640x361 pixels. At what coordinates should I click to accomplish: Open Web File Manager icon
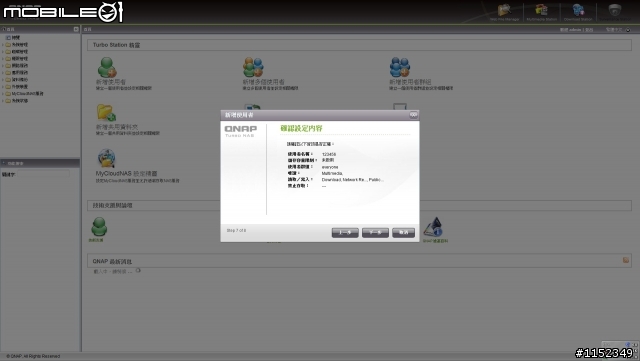point(504,10)
